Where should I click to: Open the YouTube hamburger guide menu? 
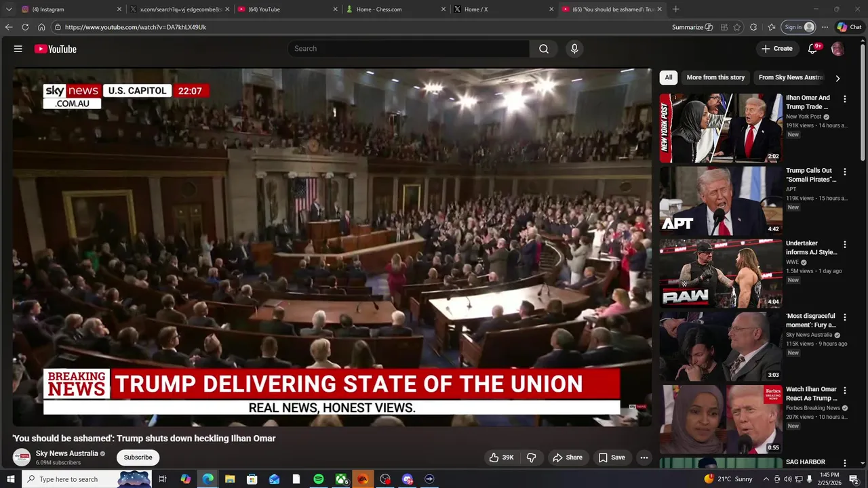(18, 49)
